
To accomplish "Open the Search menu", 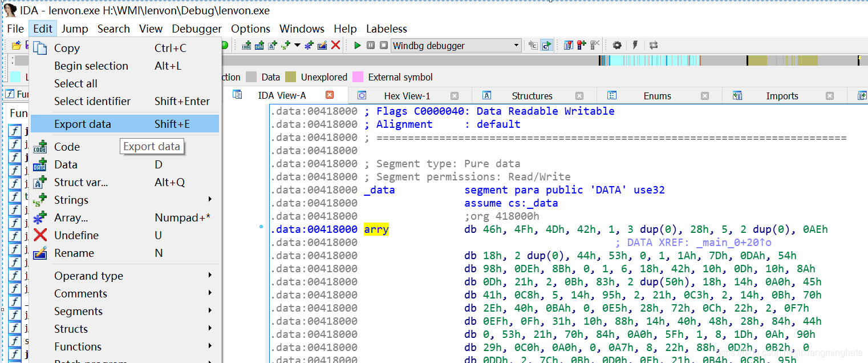I will 113,29.
